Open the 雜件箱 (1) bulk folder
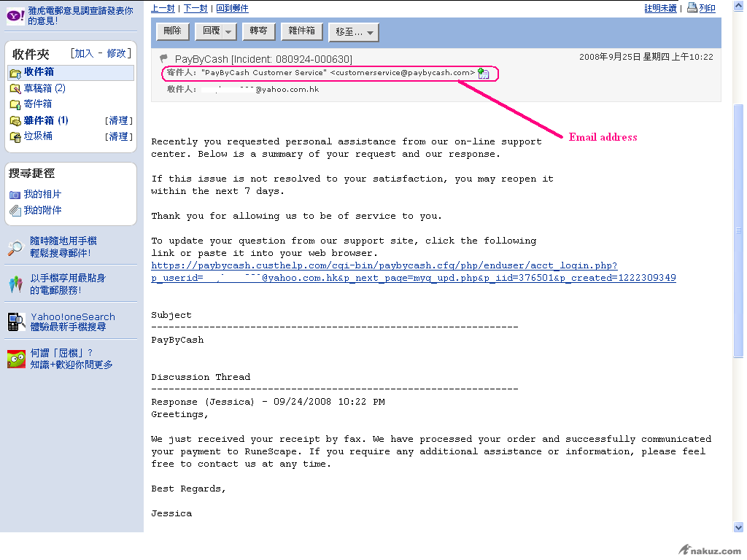The width and height of the screenshot is (747, 560). click(x=46, y=120)
